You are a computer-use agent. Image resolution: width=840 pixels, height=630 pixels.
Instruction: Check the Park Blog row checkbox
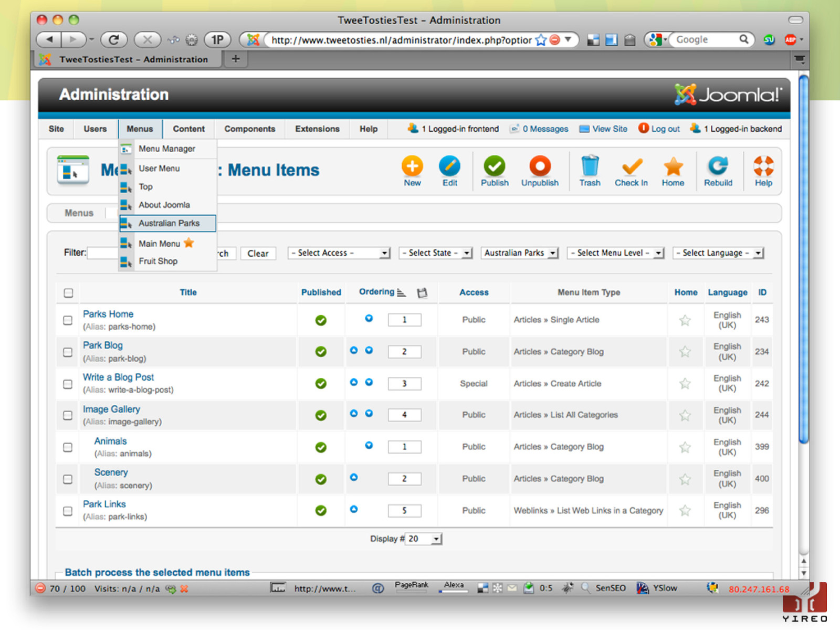click(x=68, y=352)
